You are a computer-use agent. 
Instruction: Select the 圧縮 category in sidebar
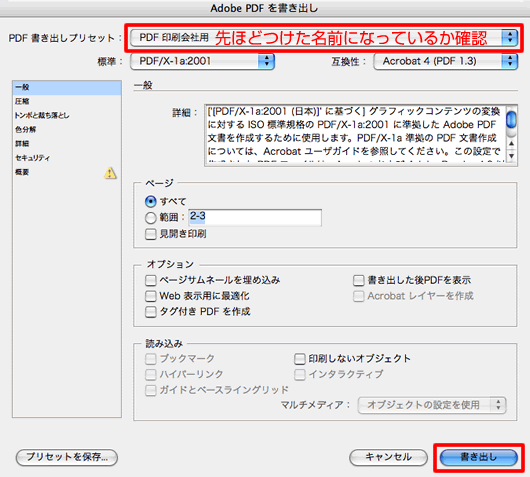pyautogui.click(x=67, y=101)
